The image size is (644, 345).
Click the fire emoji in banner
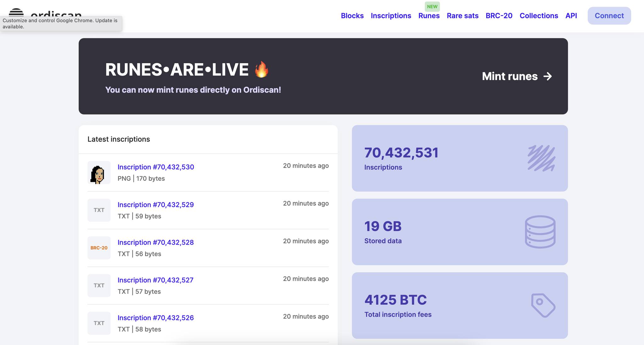click(262, 69)
